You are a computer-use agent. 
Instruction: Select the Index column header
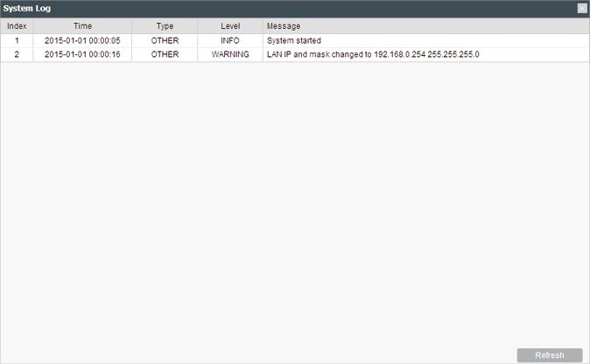[x=17, y=26]
